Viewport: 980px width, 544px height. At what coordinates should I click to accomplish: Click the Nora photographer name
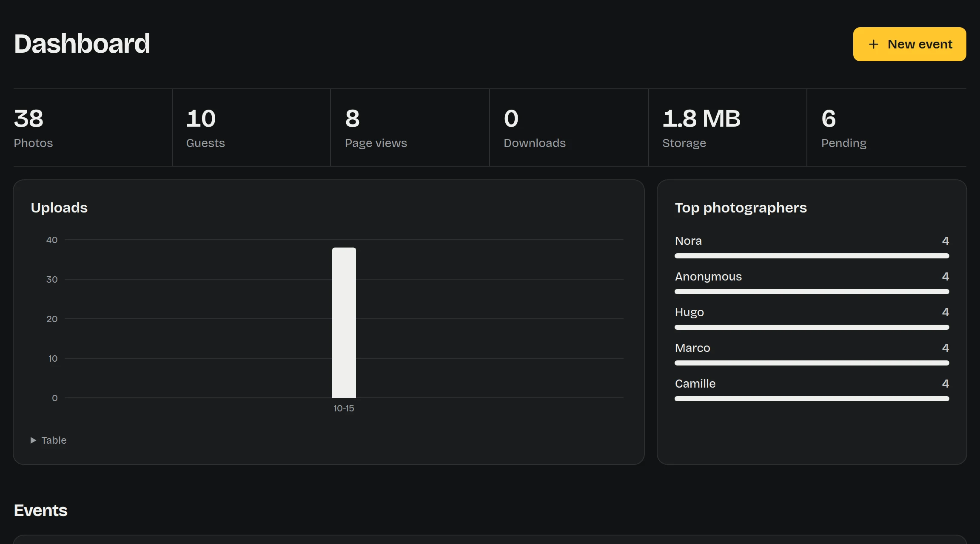click(x=688, y=241)
